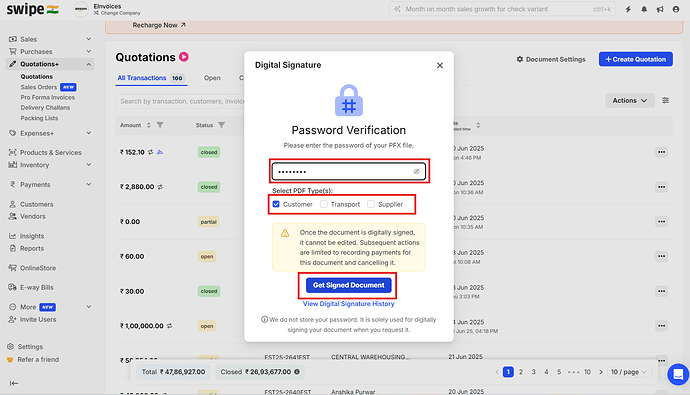Image resolution: width=690 pixels, height=395 pixels.
Task: Close the Digital Signature dialog
Action: (440, 66)
